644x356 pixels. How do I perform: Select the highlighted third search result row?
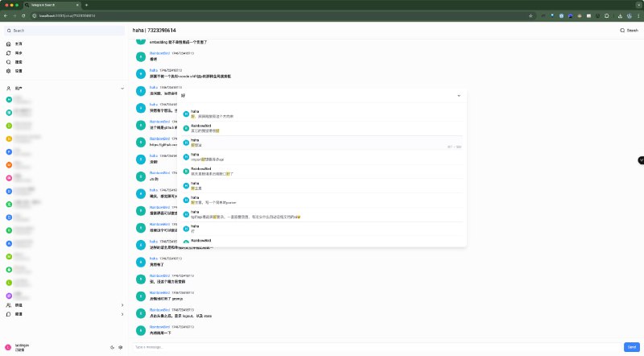(323, 143)
